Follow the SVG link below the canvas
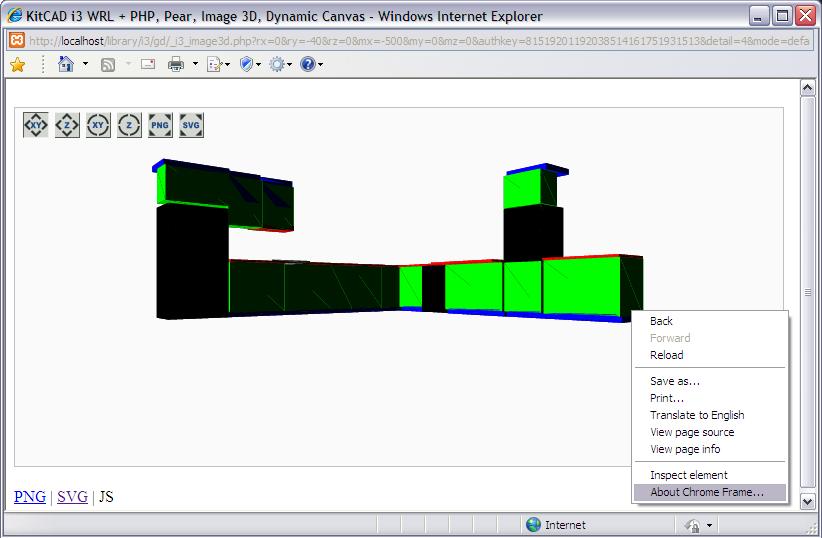Screen dimensions: 822x538 tap(72, 496)
